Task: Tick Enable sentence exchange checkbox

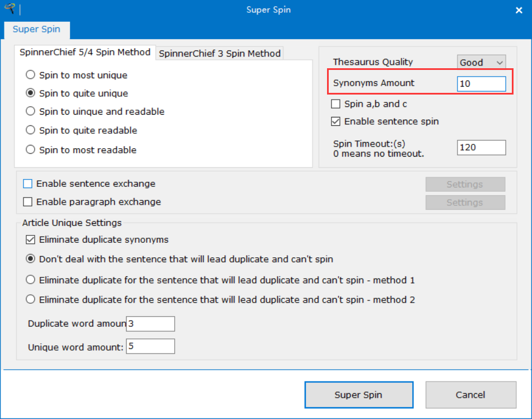Action: point(27,183)
